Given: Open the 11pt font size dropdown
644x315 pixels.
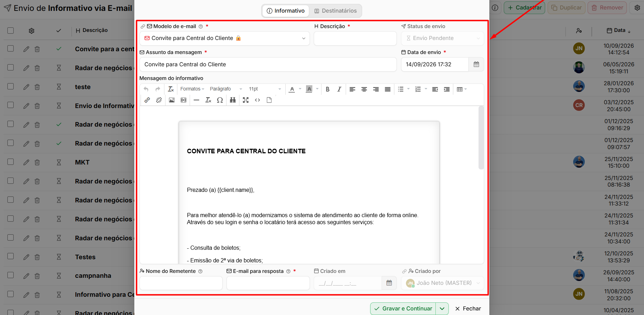Looking at the screenshot, I should (x=265, y=89).
